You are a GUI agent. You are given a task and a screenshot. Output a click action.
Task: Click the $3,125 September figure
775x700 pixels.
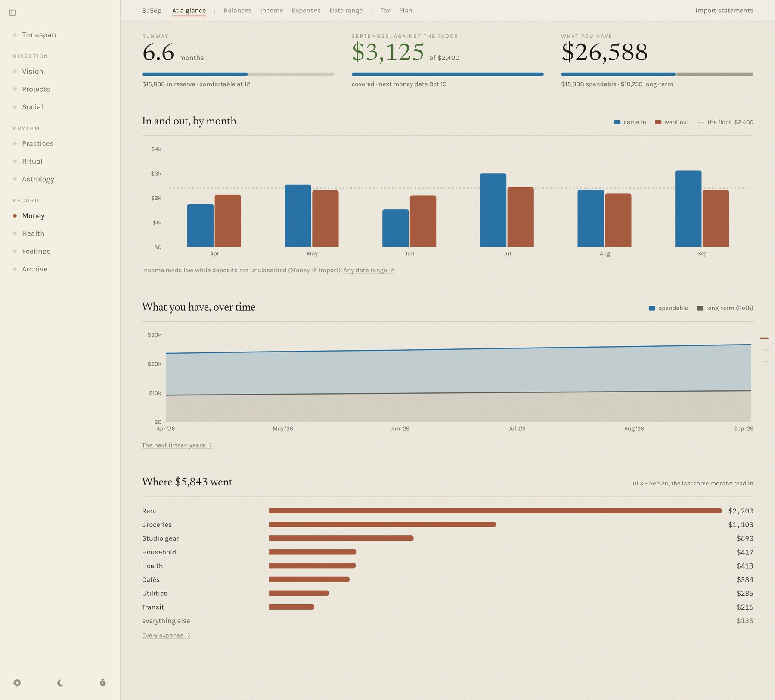[x=388, y=53]
